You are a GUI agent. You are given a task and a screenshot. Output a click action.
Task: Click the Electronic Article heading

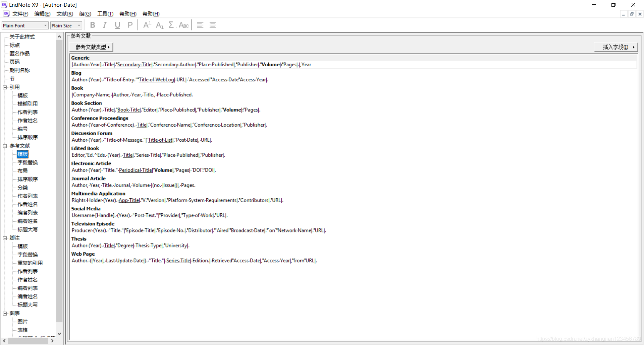(x=91, y=163)
